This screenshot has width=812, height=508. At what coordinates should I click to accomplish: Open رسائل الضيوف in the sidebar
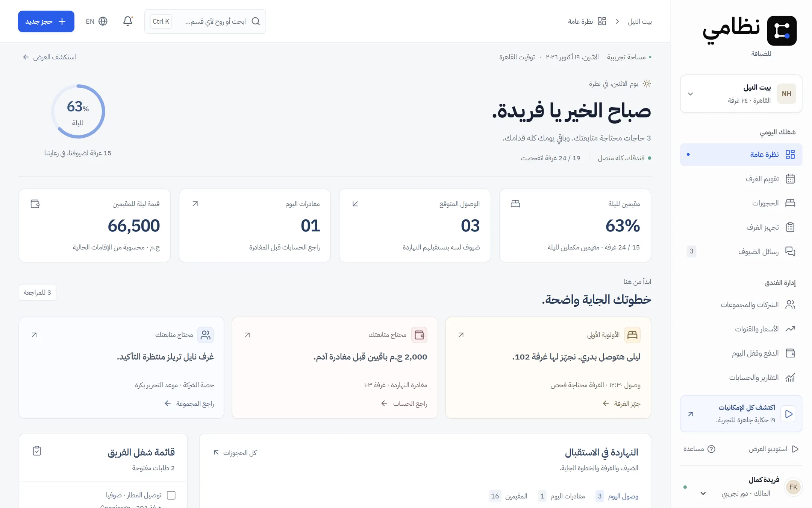(741, 251)
